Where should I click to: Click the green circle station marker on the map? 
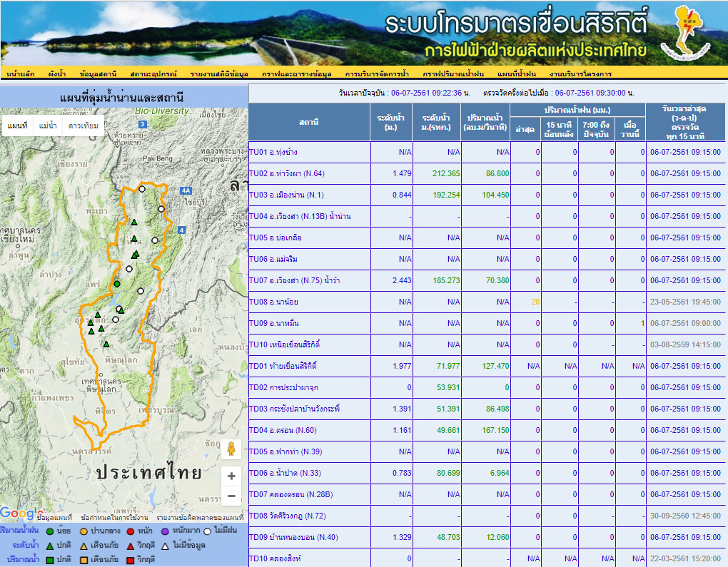point(117,284)
